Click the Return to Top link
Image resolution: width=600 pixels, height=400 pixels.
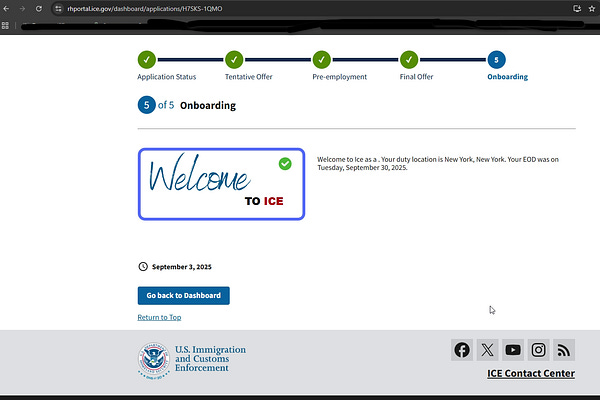[159, 317]
